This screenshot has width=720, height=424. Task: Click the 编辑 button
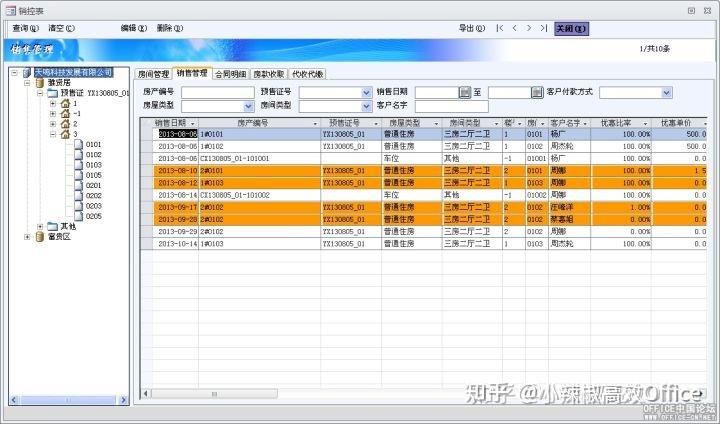coord(134,28)
